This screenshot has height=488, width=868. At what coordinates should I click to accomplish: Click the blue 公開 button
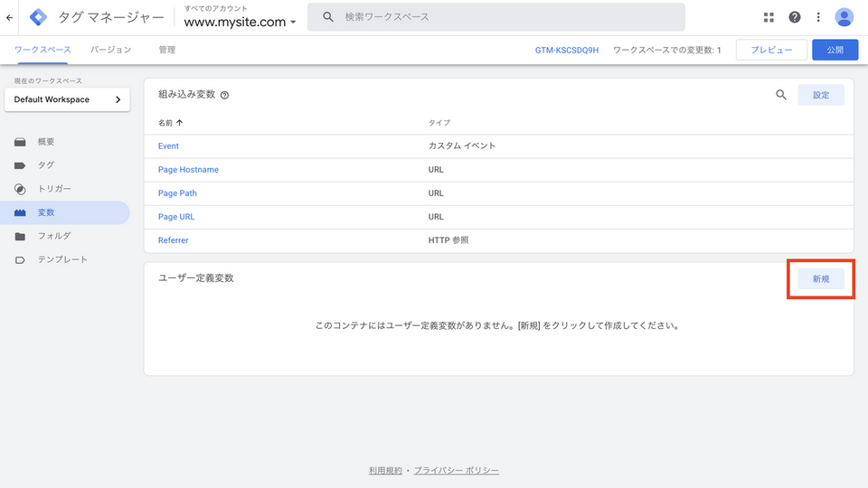835,50
